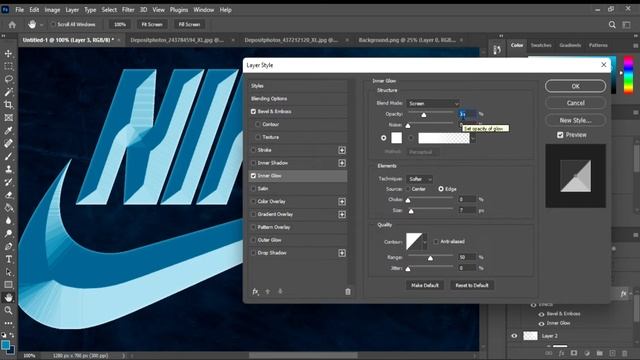Viewport: 640px width, 360px height.
Task: Add another Drop Shadow with plus icon
Action: coord(342,253)
